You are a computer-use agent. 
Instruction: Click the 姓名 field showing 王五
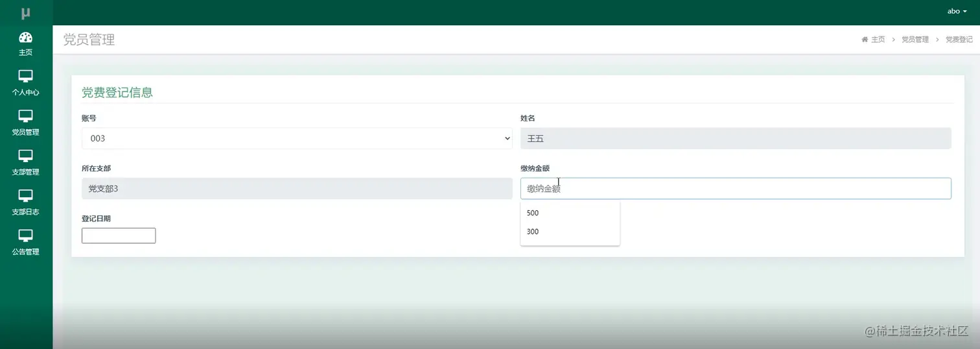[736, 138]
